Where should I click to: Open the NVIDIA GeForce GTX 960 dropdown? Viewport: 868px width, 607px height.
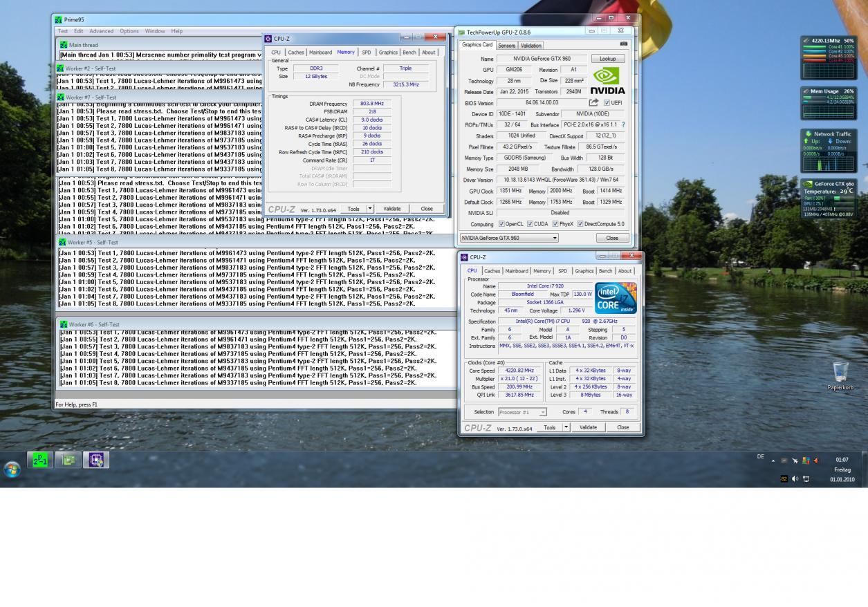tap(509, 238)
